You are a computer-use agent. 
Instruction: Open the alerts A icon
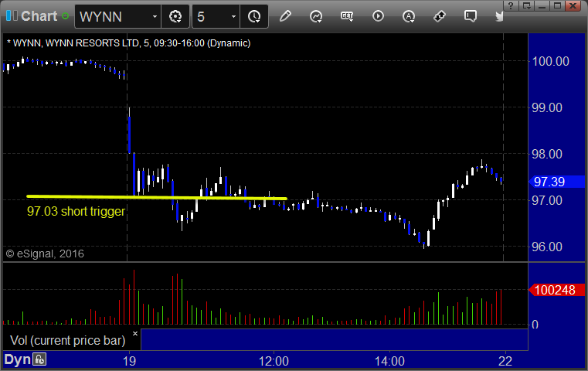point(409,16)
